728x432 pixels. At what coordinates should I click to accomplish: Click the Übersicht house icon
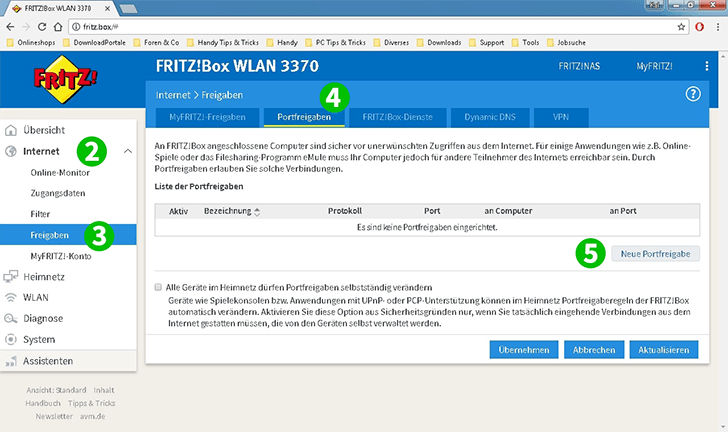click(11, 130)
